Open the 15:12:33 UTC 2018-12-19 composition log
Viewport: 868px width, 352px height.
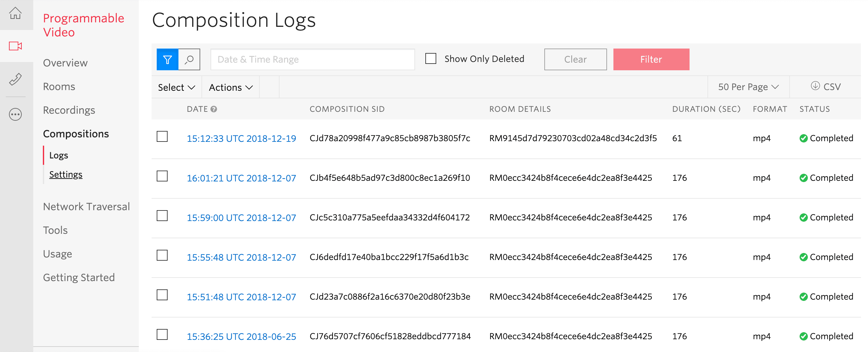pyautogui.click(x=241, y=138)
